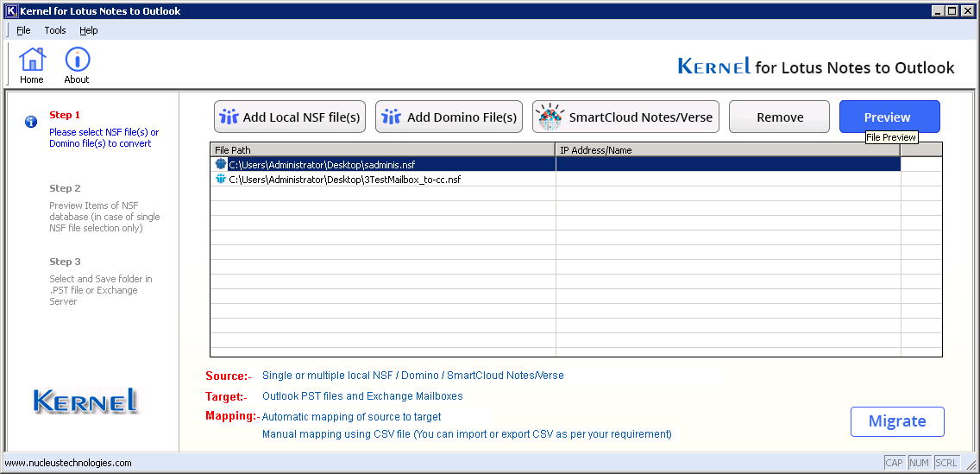Screen dimensions: 980x474
Task: Click the Step 2 heading
Action: [x=65, y=188]
